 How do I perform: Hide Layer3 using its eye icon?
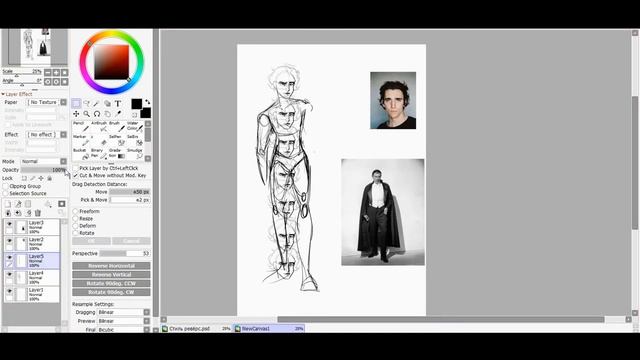[x=9, y=224]
